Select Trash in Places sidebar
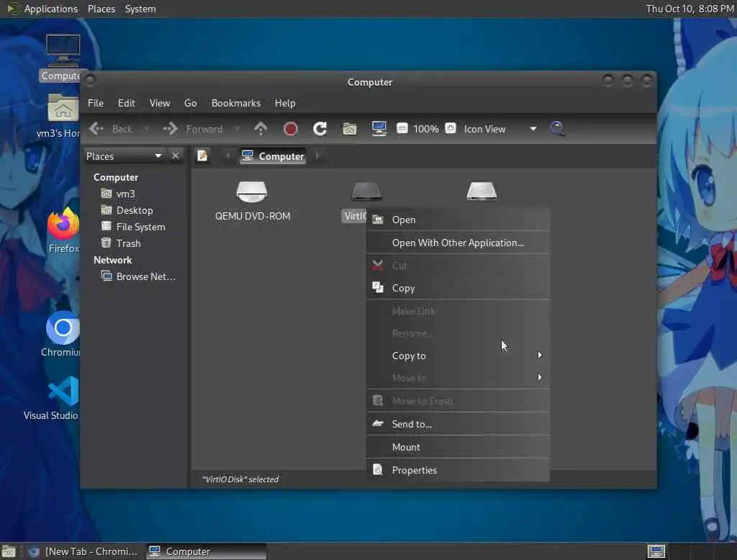This screenshot has width=737, height=560. pyautogui.click(x=121, y=243)
